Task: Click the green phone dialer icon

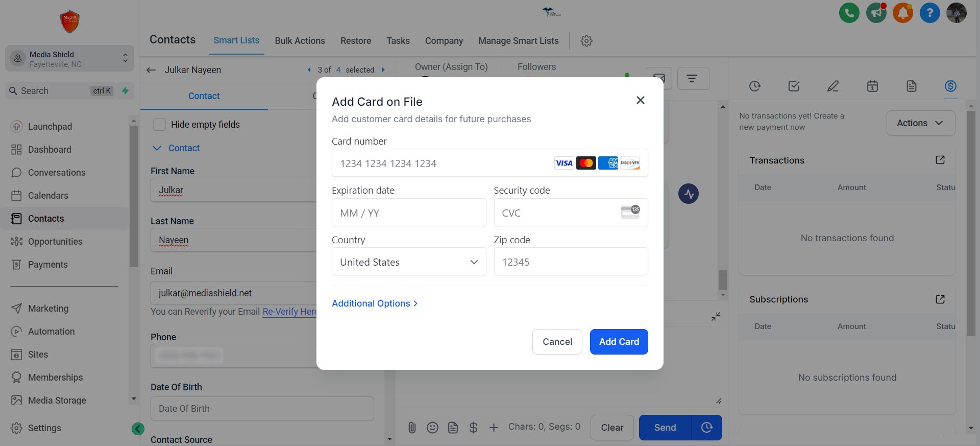Action: (849, 13)
